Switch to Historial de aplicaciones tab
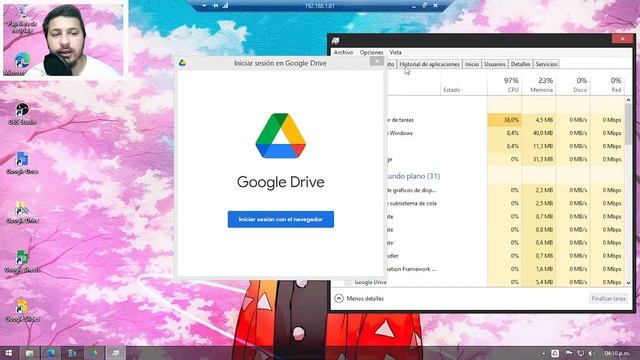The image size is (640, 360). pos(429,64)
